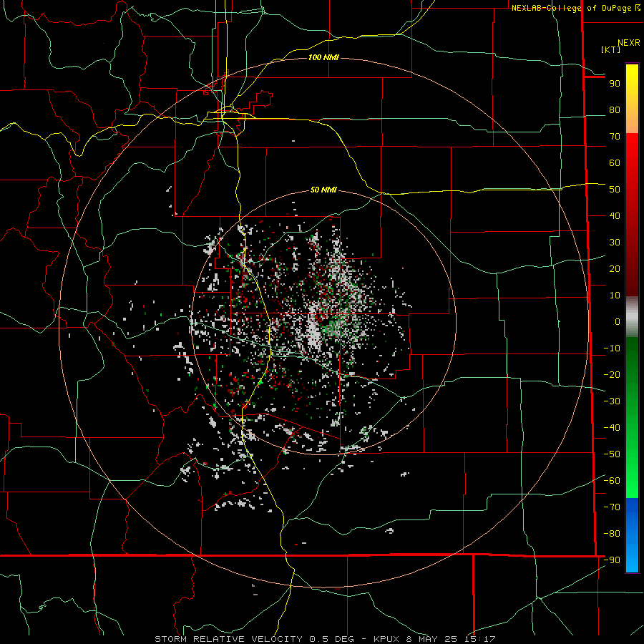This screenshot has width=644, height=644.
Task: Click the -30 scale value
Action: pyautogui.click(x=612, y=401)
